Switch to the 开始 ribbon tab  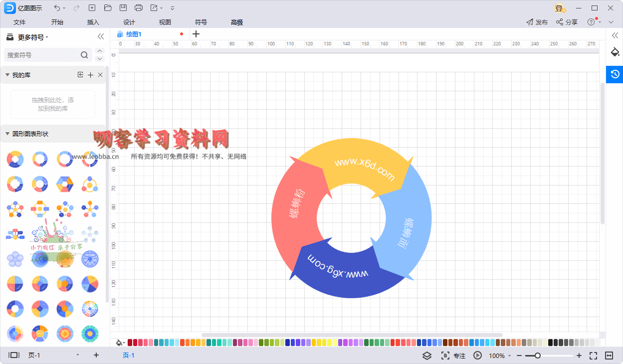57,22
